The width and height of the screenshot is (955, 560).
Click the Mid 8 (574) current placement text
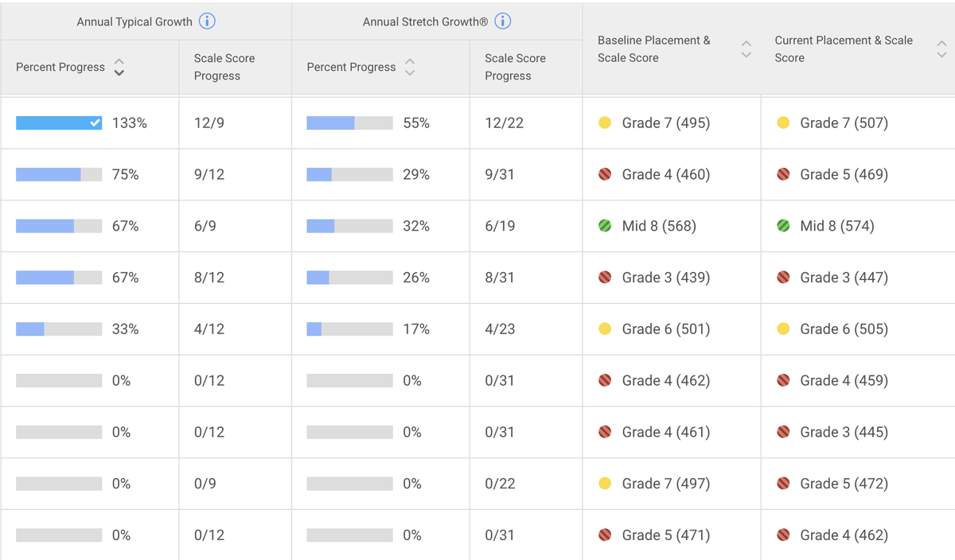(837, 226)
